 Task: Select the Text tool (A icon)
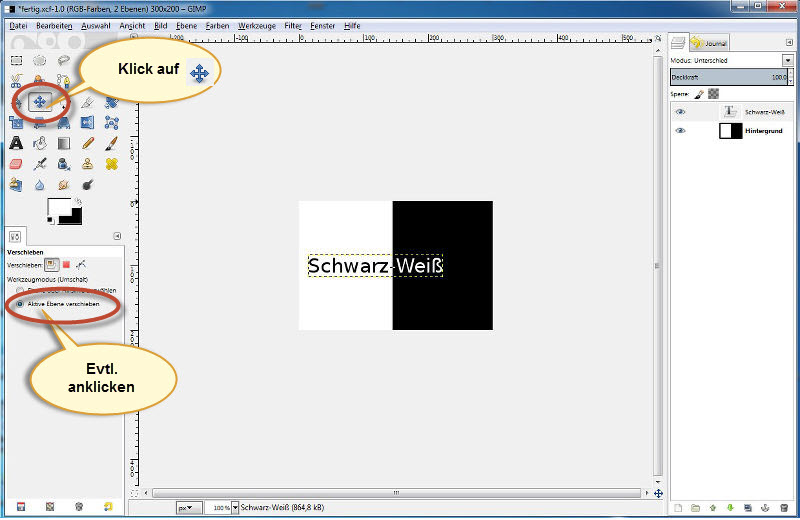(16, 144)
